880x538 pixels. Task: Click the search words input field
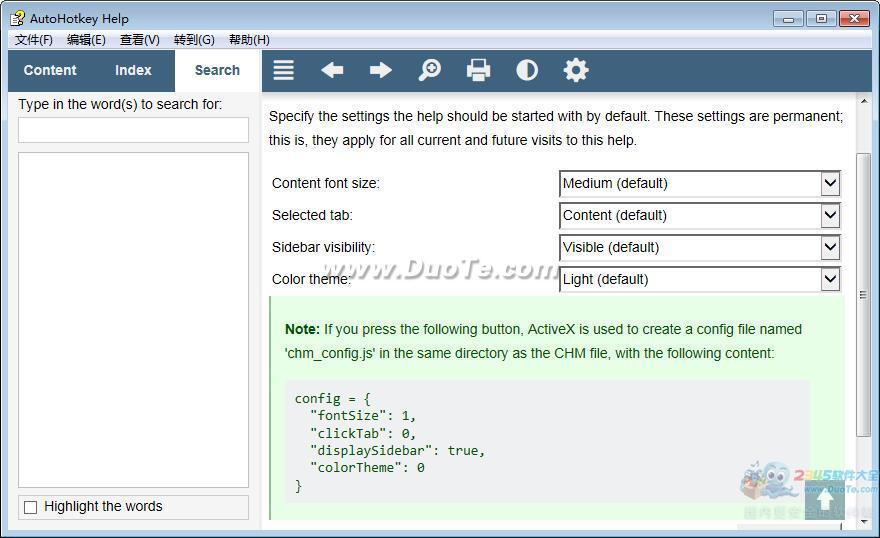pyautogui.click(x=133, y=130)
